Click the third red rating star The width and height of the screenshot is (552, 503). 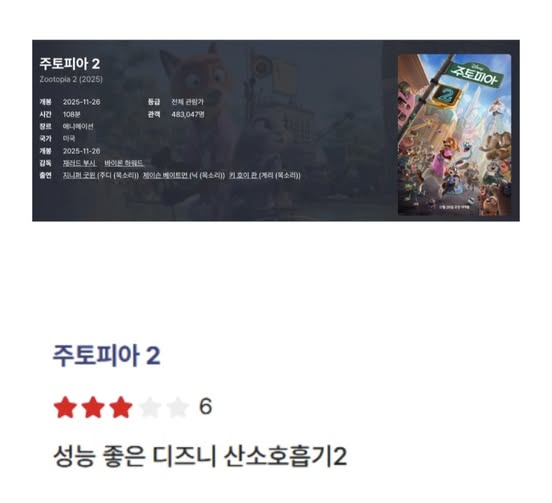(x=121, y=407)
